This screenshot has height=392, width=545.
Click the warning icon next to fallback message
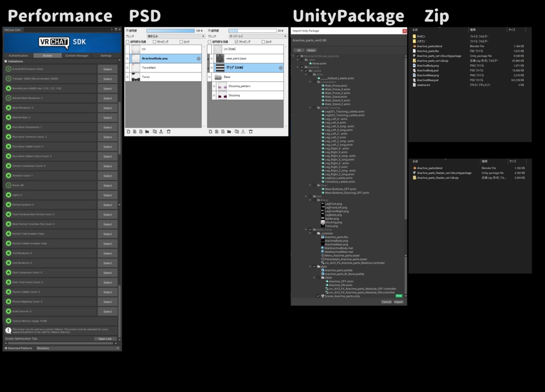[x=9, y=330]
